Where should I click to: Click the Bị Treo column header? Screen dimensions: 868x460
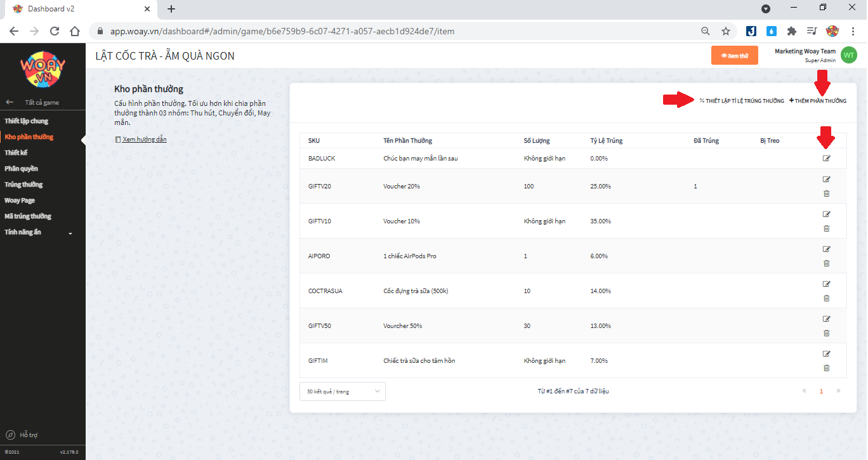(x=770, y=141)
